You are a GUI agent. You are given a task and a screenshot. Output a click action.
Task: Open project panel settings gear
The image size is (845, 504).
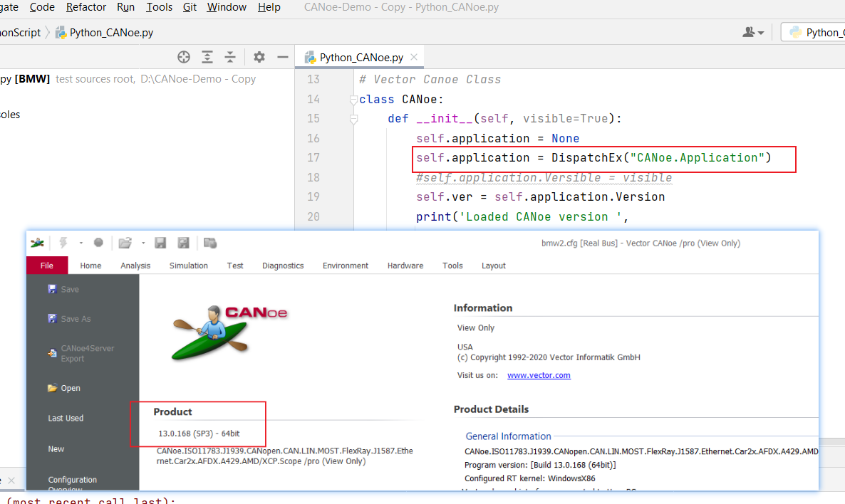pos(259,57)
